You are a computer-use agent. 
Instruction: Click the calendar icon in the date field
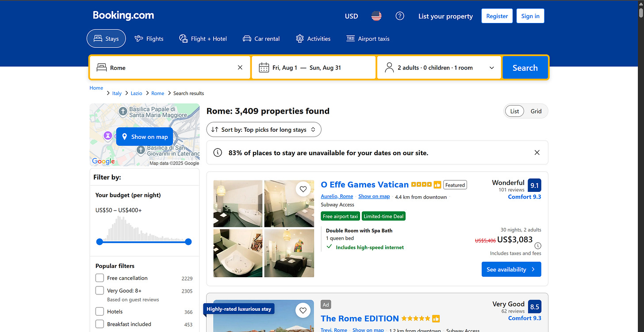coord(264,68)
